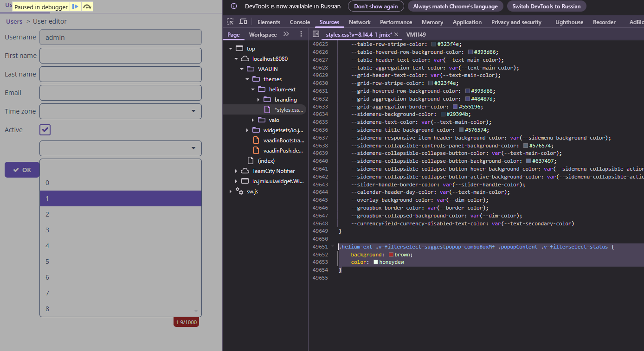644x351 pixels.
Task: Click the OK button
Action: 22,170
